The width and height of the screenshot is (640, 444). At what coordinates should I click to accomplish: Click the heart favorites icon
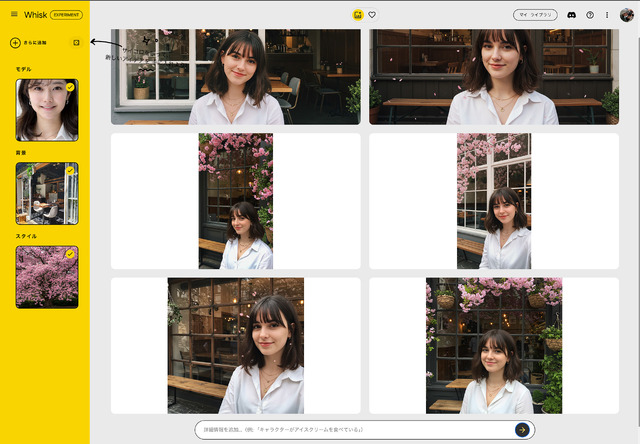point(372,15)
